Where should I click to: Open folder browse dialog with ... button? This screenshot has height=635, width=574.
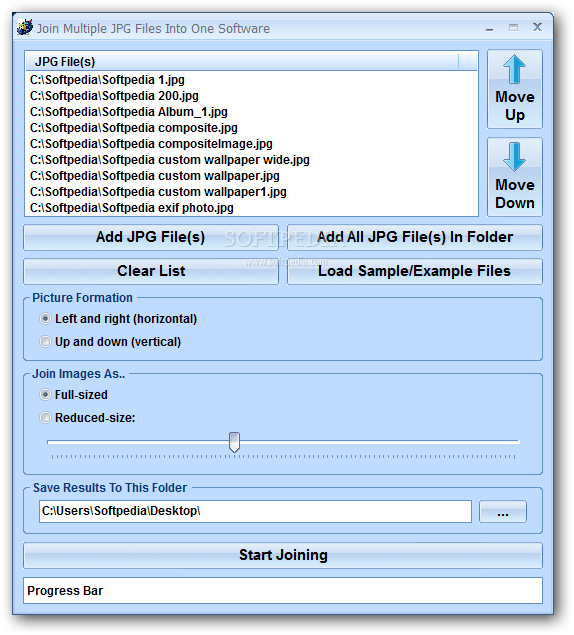tap(503, 512)
